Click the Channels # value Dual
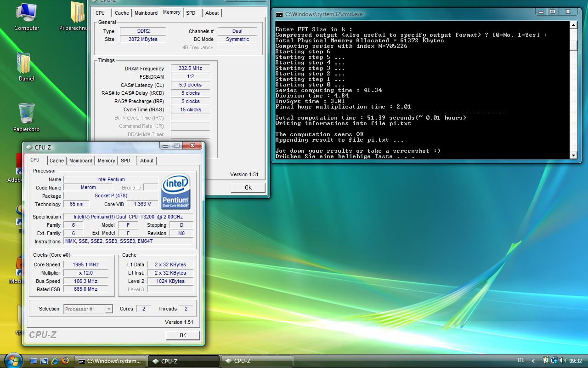 (x=237, y=31)
